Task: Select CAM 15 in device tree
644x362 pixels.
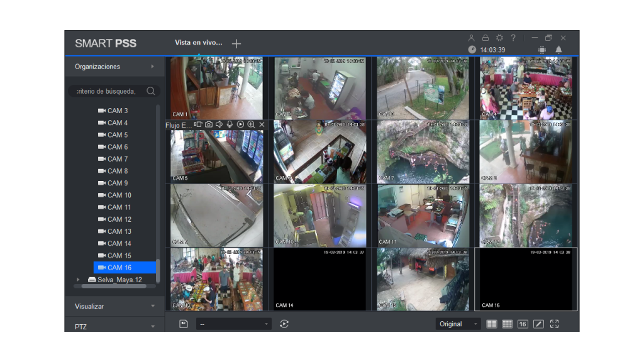Action: [x=114, y=255]
